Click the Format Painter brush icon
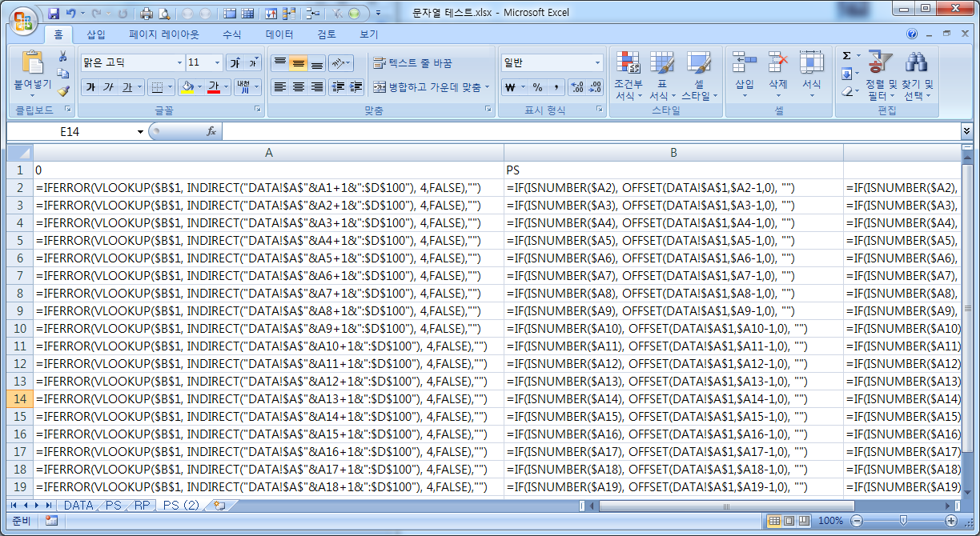 tap(63, 91)
